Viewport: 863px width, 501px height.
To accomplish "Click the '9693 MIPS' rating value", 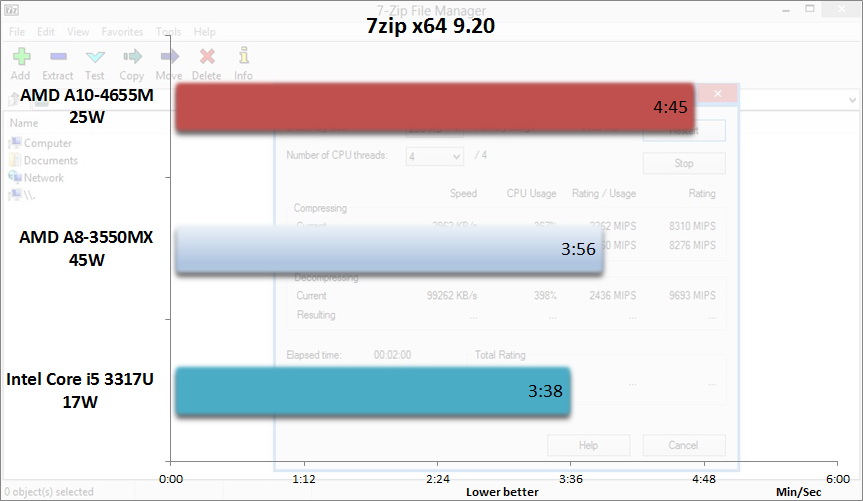I will coord(692,296).
